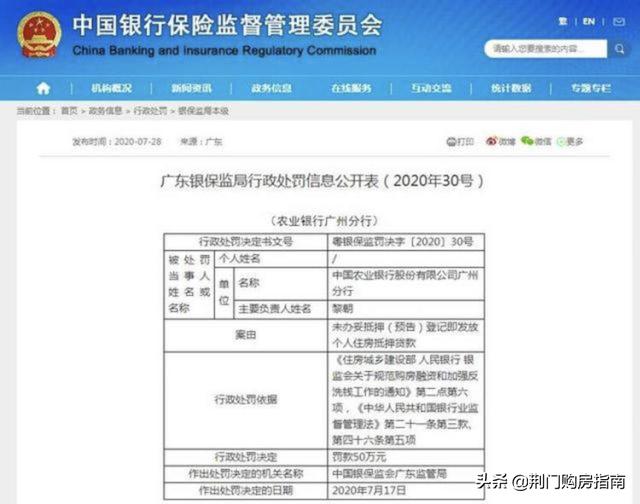
Task: Click cell 2020年7月17日
Action: [x=406, y=491]
